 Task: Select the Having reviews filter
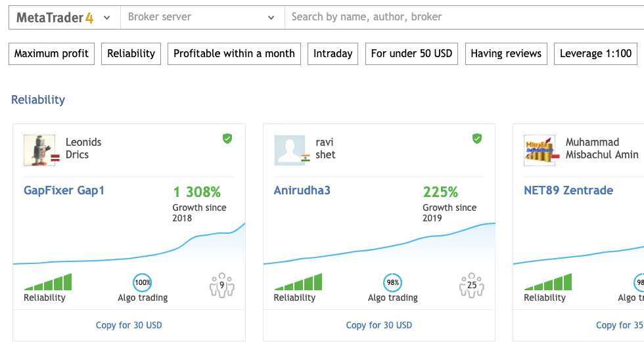coord(506,54)
